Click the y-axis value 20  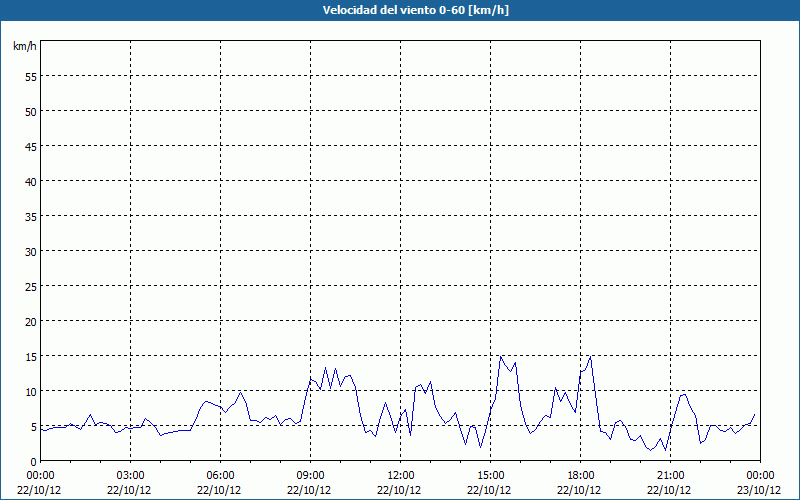click(31, 321)
